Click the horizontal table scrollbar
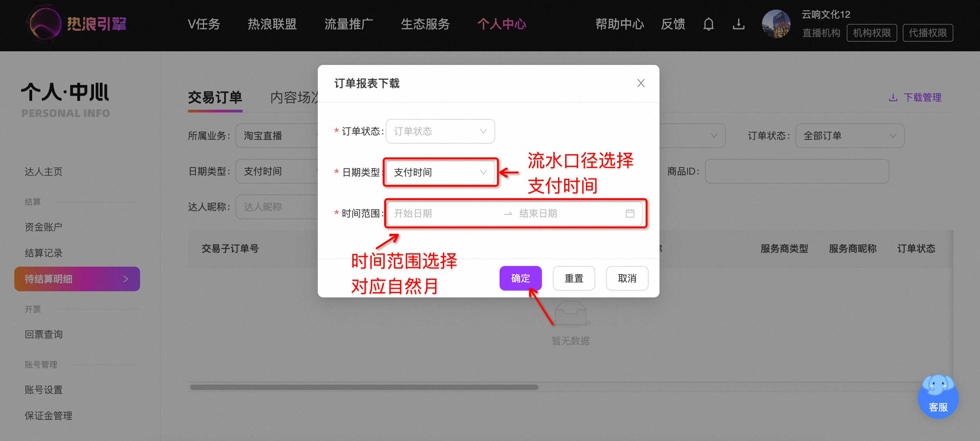 [x=364, y=387]
